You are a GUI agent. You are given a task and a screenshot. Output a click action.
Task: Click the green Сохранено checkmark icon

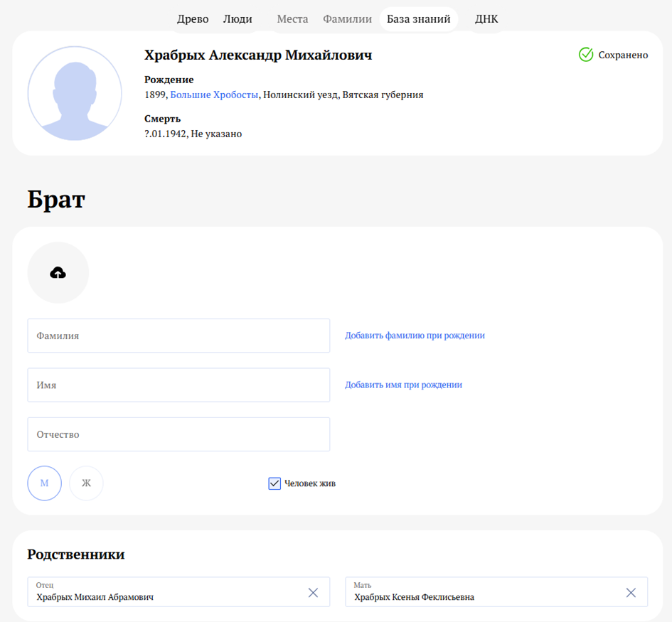[586, 55]
